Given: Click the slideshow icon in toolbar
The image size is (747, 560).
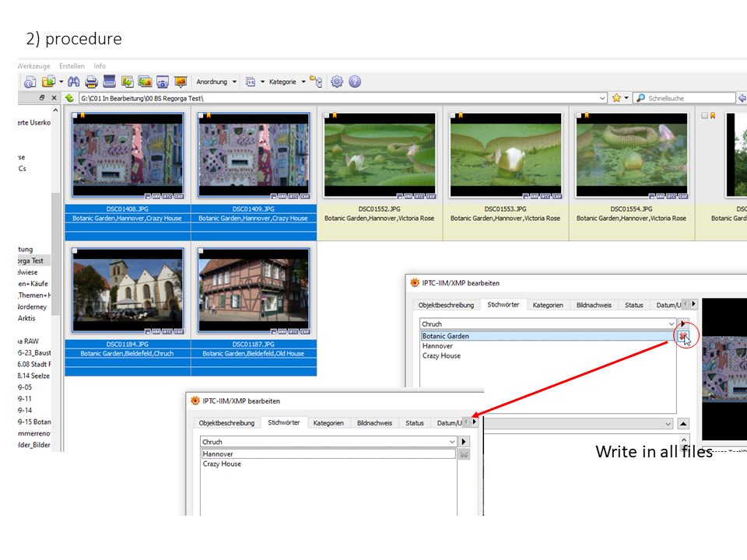Looking at the screenshot, I should pos(181,82).
